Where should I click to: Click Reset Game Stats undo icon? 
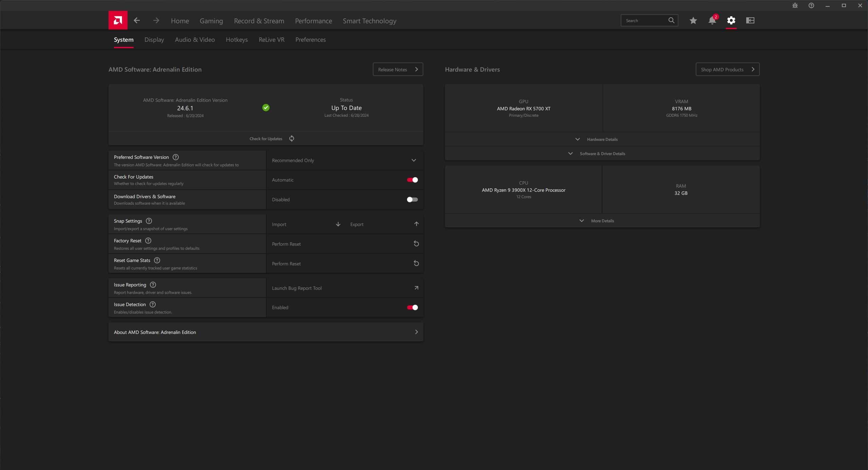coord(416,263)
